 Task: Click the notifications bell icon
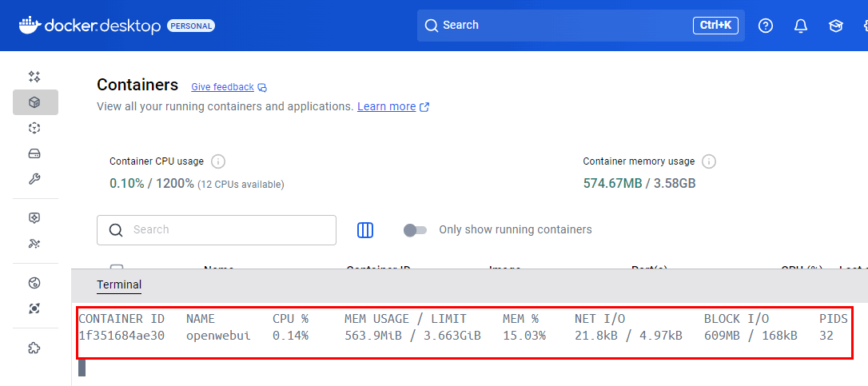coord(800,26)
